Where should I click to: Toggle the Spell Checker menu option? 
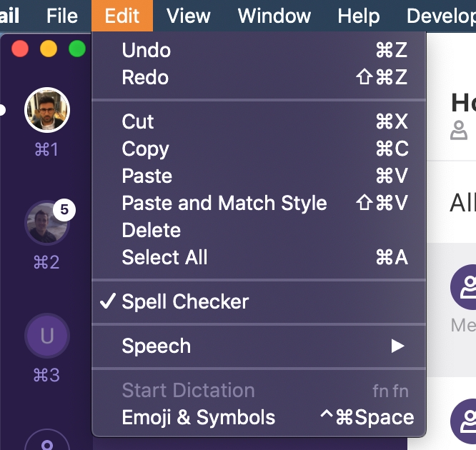[x=185, y=301]
